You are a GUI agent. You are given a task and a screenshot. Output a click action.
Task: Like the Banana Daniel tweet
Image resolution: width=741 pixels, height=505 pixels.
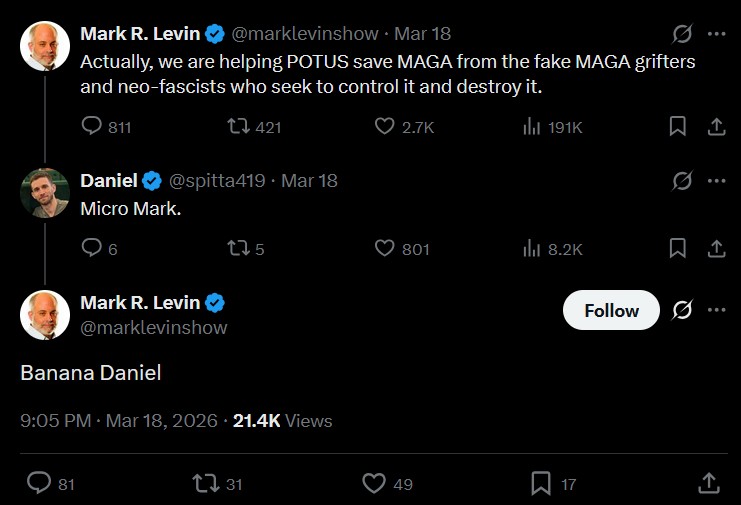pos(374,483)
